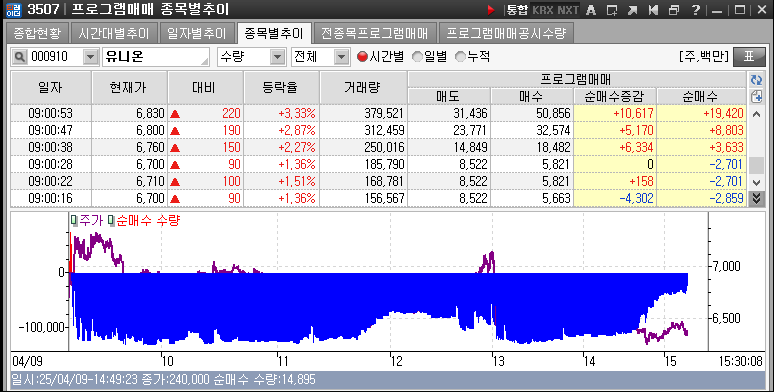The image size is (774, 392).
Task: Open the stock code 000910 dropdown
Action: click(90, 57)
